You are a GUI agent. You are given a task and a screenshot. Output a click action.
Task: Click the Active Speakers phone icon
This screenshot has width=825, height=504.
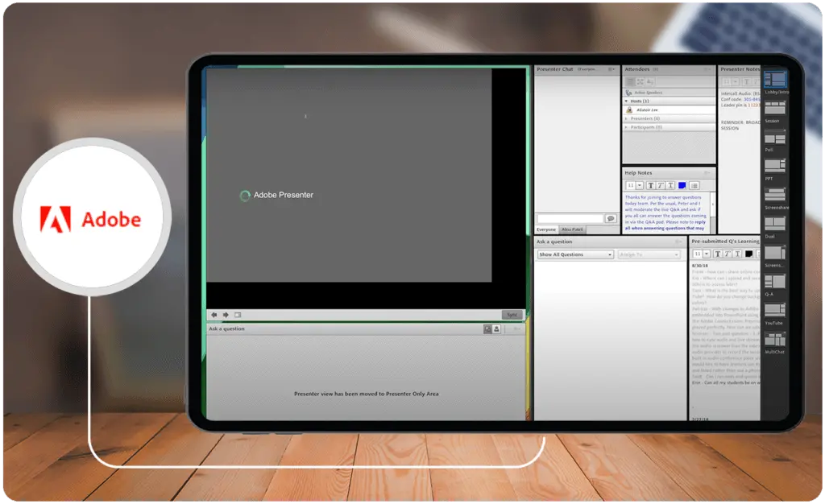tap(628, 93)
